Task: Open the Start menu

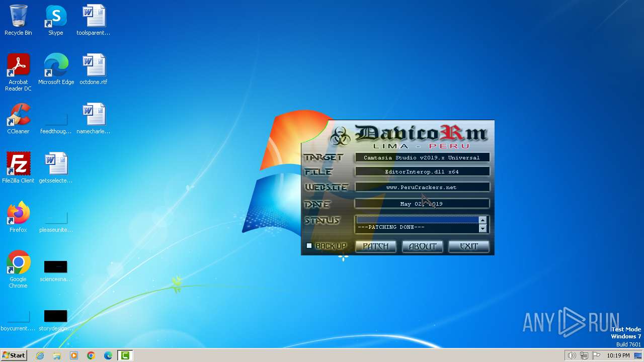Action: pyautogui.click(x=14, y=355)
